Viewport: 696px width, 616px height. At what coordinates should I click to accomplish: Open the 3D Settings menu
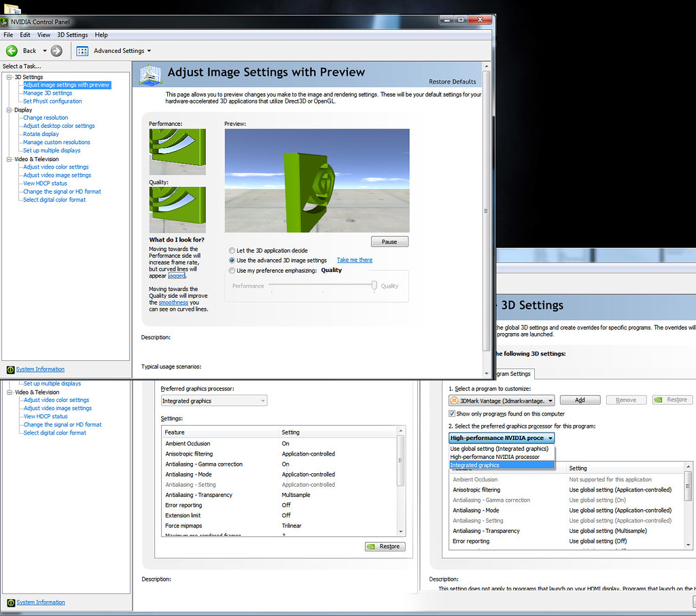click(72, 35)
